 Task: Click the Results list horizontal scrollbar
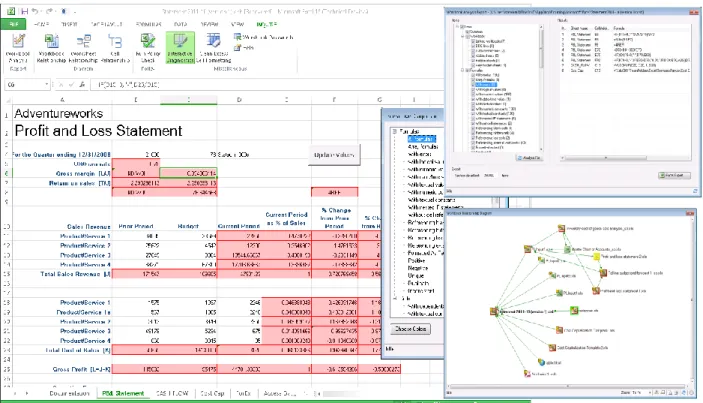(x=626, y=158)
